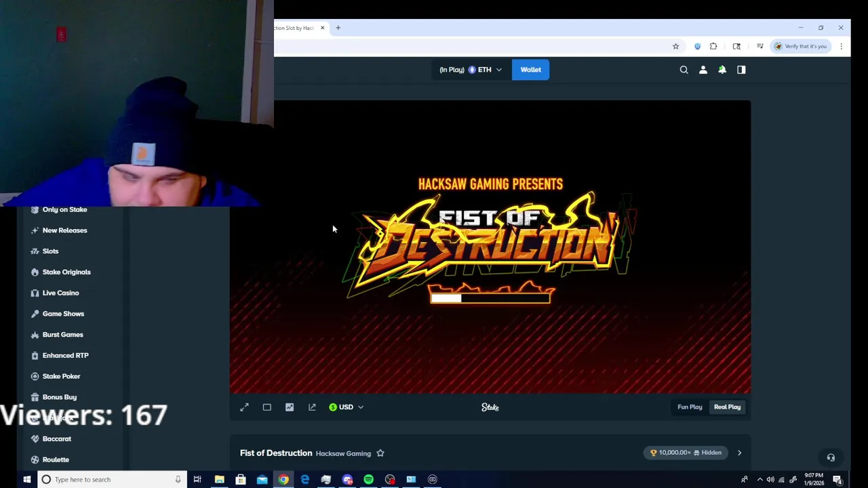
Task: Open the Hacksaw Gaming provider link
Action: point(343,453)
